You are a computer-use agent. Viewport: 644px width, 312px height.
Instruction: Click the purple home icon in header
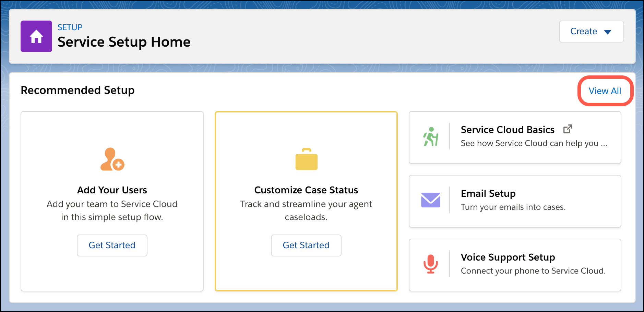36,36
